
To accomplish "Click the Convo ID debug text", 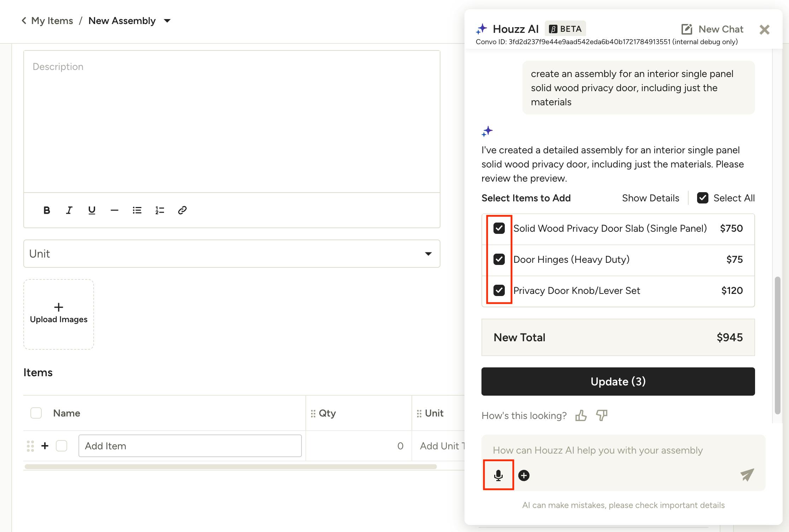I will (607, 42).
